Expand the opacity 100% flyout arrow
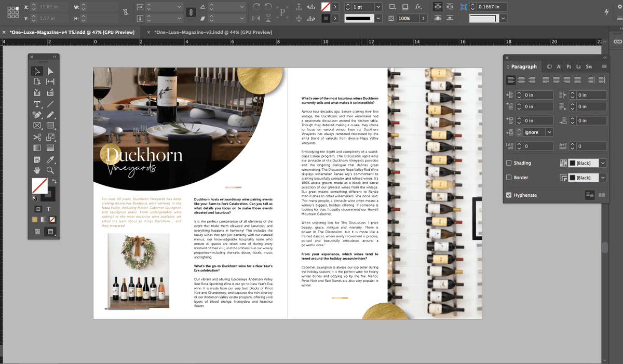623x364 pixels. point(424,18)
